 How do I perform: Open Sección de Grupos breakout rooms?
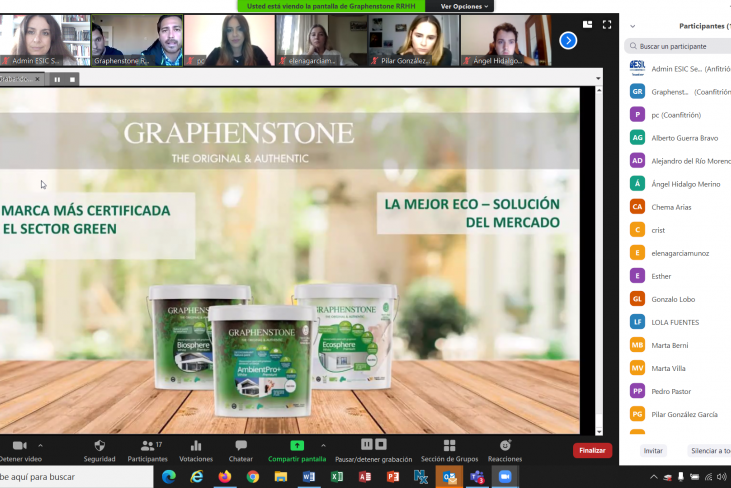pos(449,446)
